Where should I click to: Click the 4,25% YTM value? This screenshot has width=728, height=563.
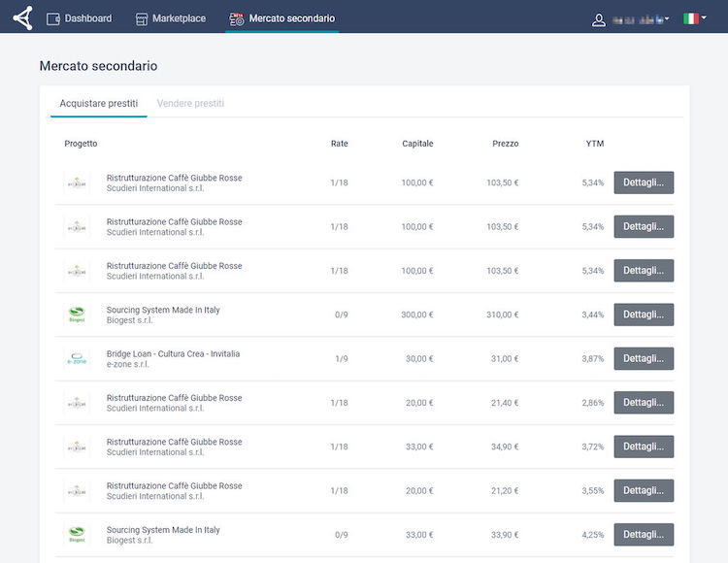pos(593,535)
